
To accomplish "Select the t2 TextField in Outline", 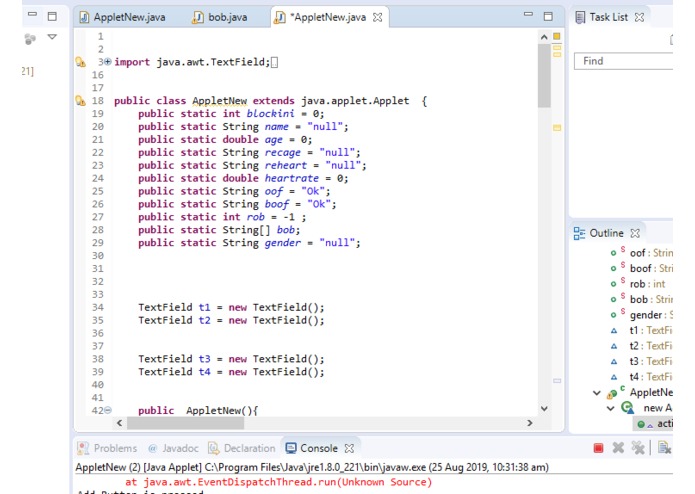I will (641, 346).
